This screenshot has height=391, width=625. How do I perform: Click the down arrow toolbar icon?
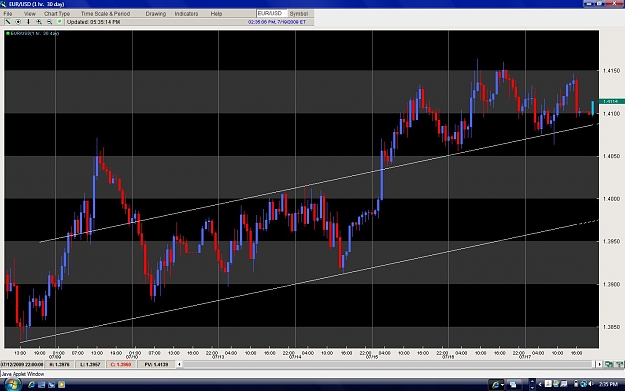pyautogui.click(x=28, y=22)
